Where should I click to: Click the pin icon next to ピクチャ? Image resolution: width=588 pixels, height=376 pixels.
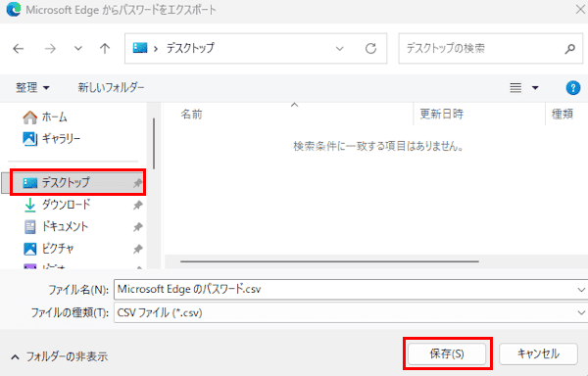point(137,249)
